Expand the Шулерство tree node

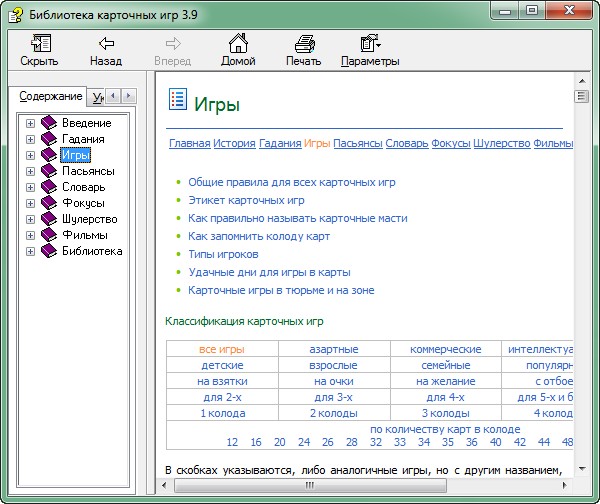coord(30,219)
